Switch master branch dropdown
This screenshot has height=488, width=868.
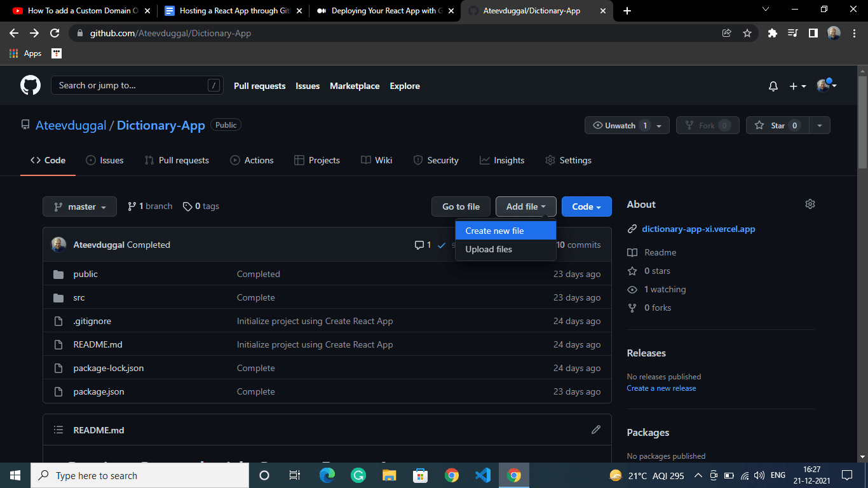79,207
